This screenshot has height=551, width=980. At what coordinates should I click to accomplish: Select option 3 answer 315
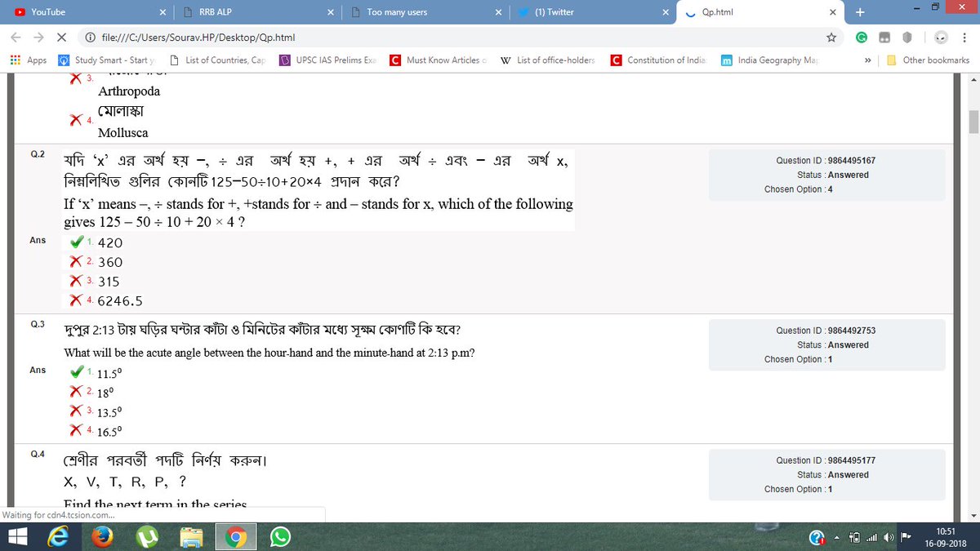pyautogui.click(x=109, y=281)
